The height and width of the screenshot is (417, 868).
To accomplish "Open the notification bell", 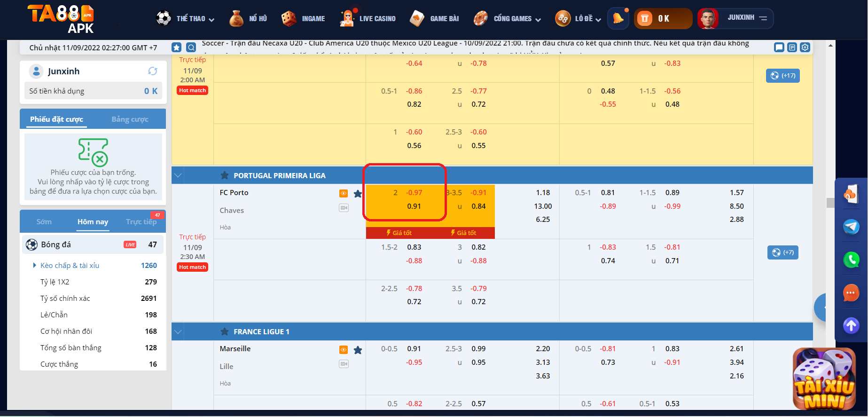I will point(618,19).
